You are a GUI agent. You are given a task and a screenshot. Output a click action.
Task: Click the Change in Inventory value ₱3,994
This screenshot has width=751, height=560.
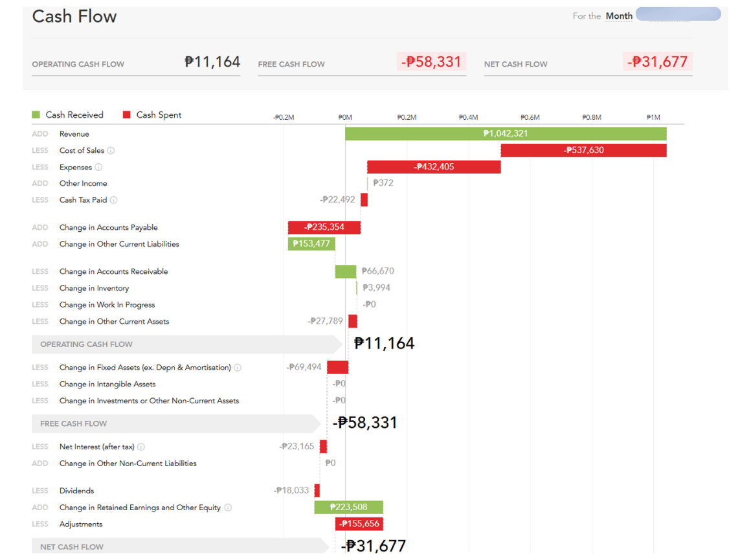(376, 288)
